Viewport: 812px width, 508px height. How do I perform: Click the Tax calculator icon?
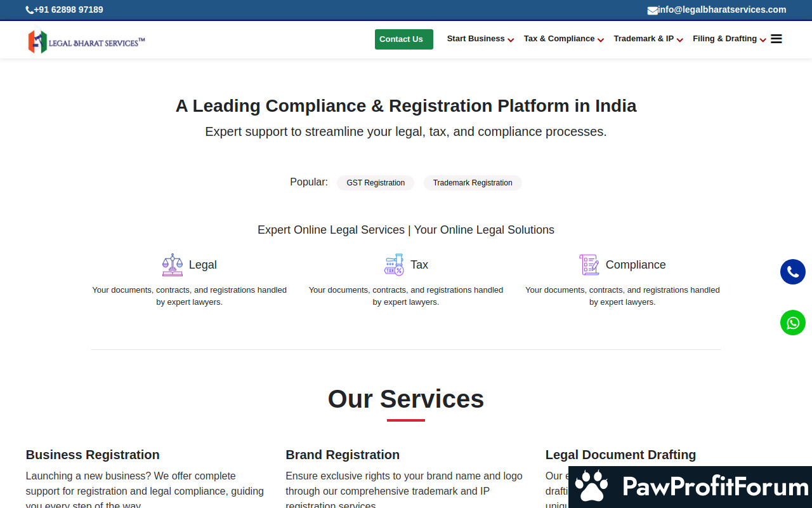[394, 265]
